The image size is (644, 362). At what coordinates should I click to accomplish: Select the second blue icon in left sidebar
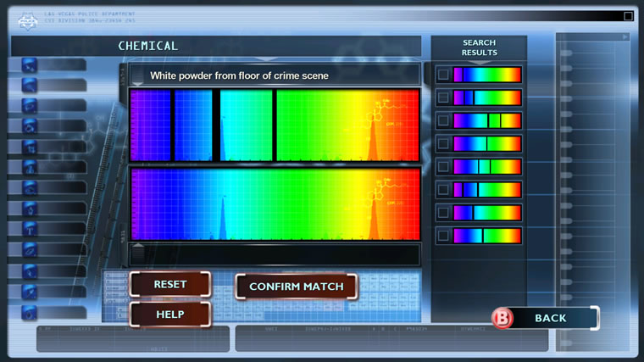click(30, 85)
